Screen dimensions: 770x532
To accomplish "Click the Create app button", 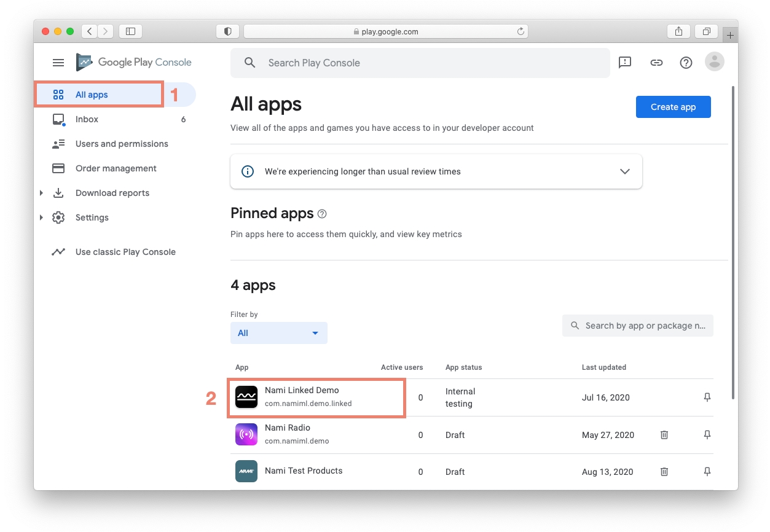I will [x=674, y=107].
